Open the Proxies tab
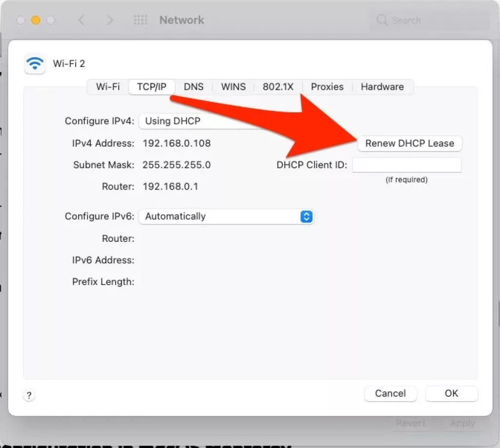 pos(327,87)
